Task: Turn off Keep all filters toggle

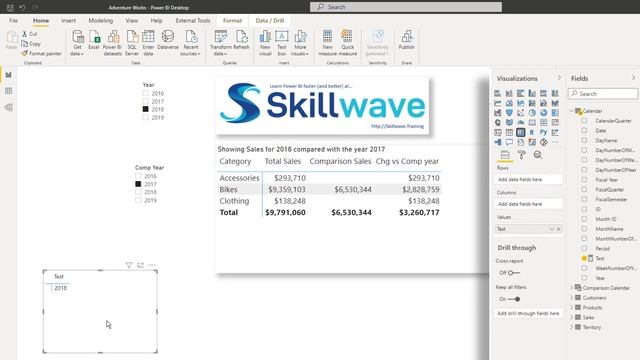Action: point(514,299)
